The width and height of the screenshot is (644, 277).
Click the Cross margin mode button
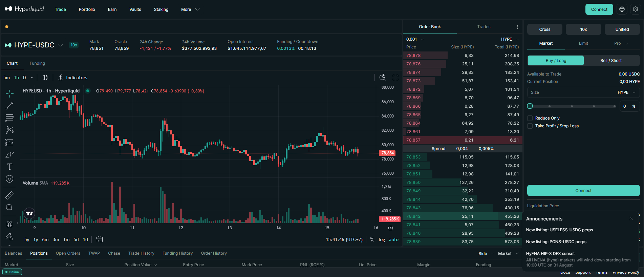545,29
